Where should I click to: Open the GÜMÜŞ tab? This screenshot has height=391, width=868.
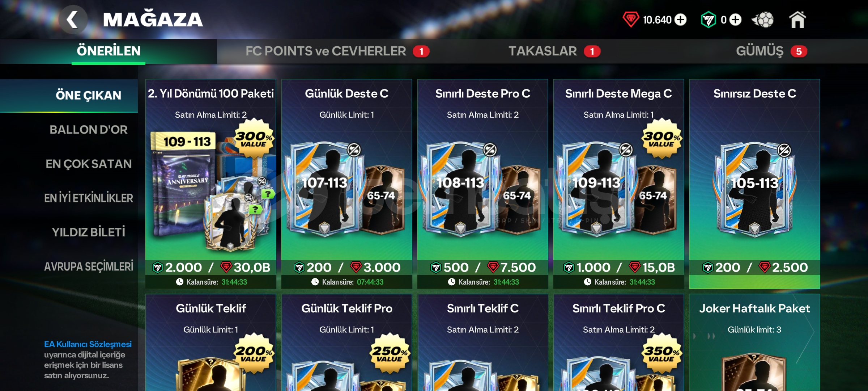pos(759,51)
